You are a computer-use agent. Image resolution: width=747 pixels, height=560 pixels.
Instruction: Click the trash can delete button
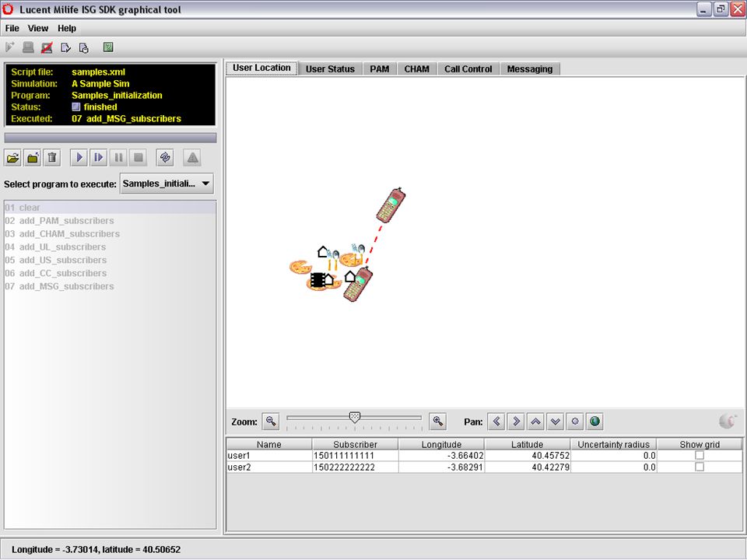pos(52,158)
